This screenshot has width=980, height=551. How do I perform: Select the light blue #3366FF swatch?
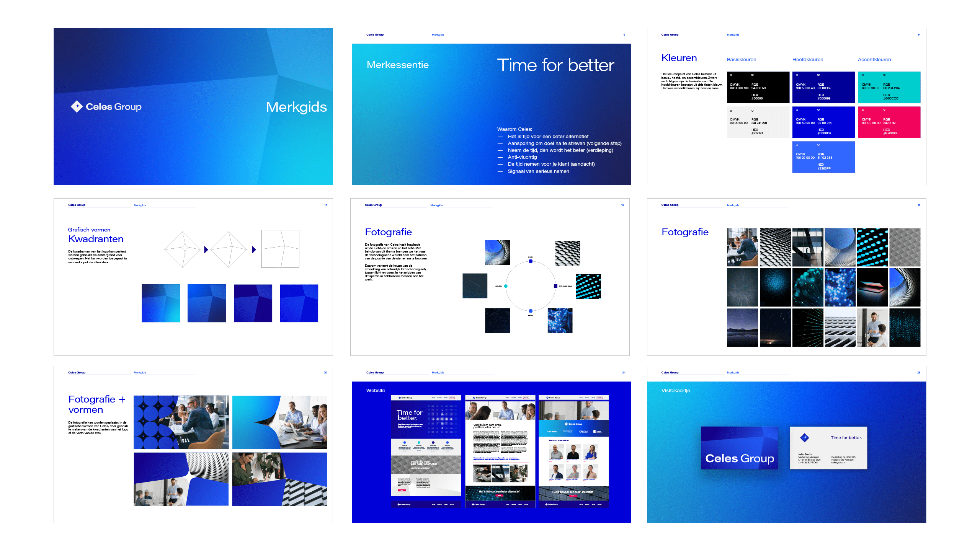(x=823, y=157)
